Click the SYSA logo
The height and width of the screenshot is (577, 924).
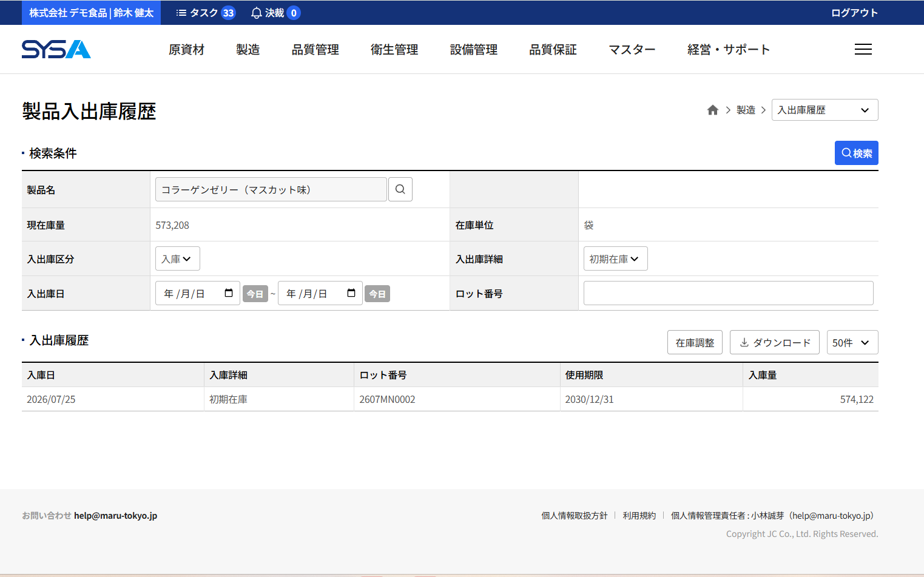(56, 49)
